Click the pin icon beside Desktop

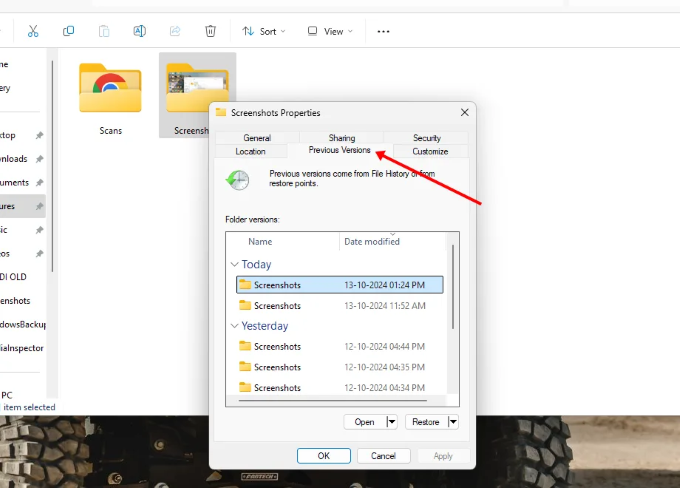pos(39,135)
